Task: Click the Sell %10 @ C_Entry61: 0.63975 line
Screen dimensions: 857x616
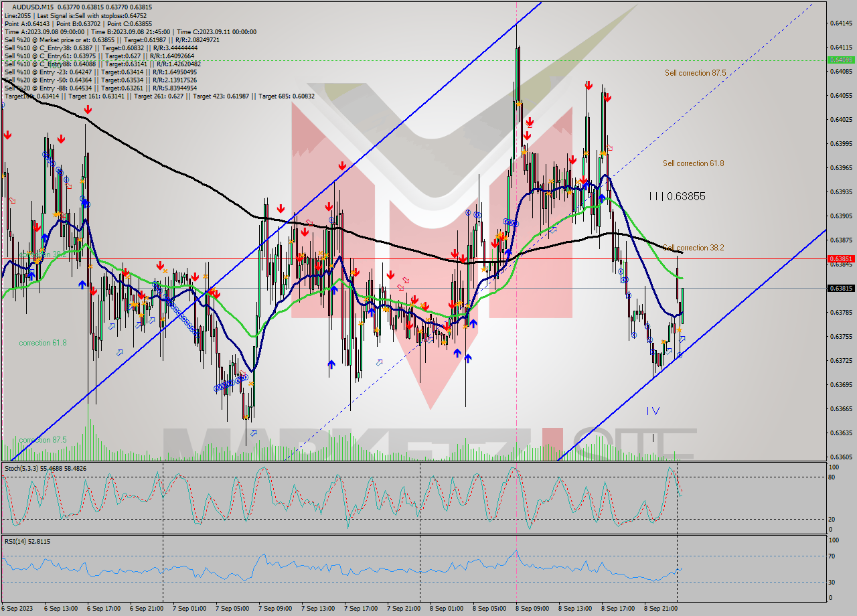Action: click(99, 56)
